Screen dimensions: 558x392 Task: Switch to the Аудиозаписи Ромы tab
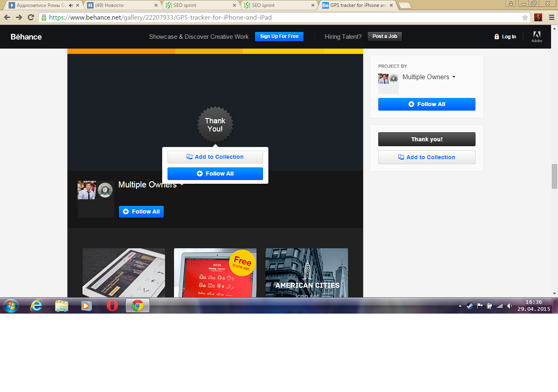point(41,5)
